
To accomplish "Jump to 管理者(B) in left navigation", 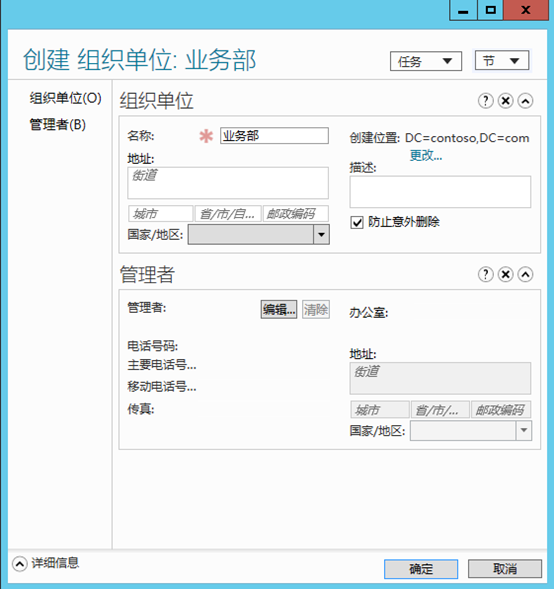I will click(57, 124).
